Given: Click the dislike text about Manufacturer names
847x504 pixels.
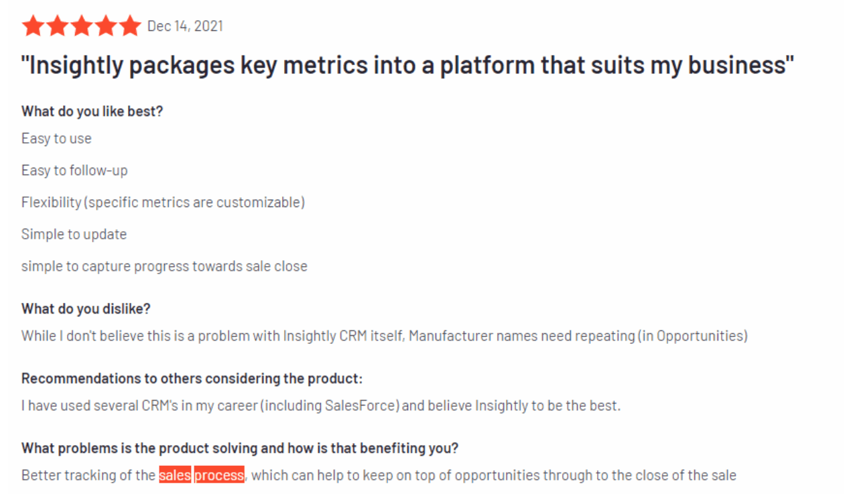Looking at the screenshot, I should (x=385, y=335).
